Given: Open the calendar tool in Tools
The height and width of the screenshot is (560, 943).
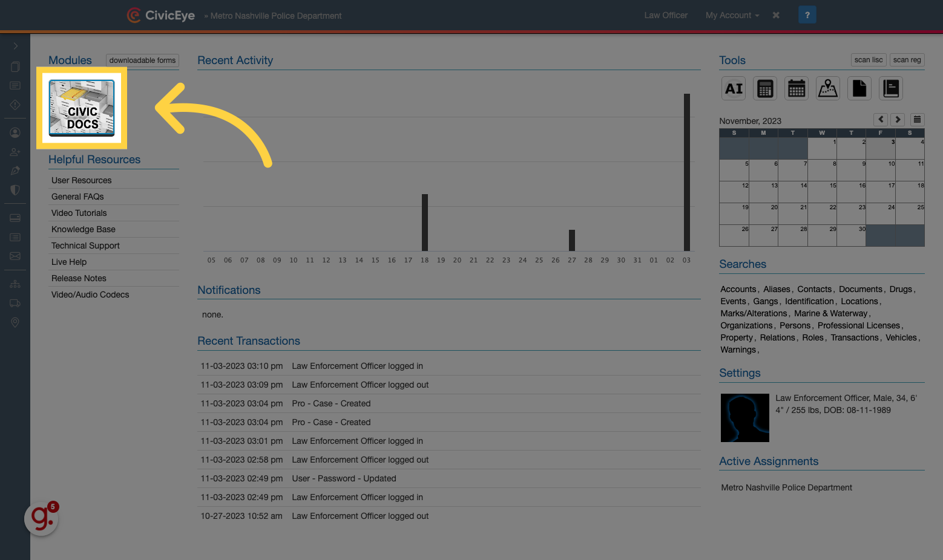Looking at the screenshot, I should 797,88.
